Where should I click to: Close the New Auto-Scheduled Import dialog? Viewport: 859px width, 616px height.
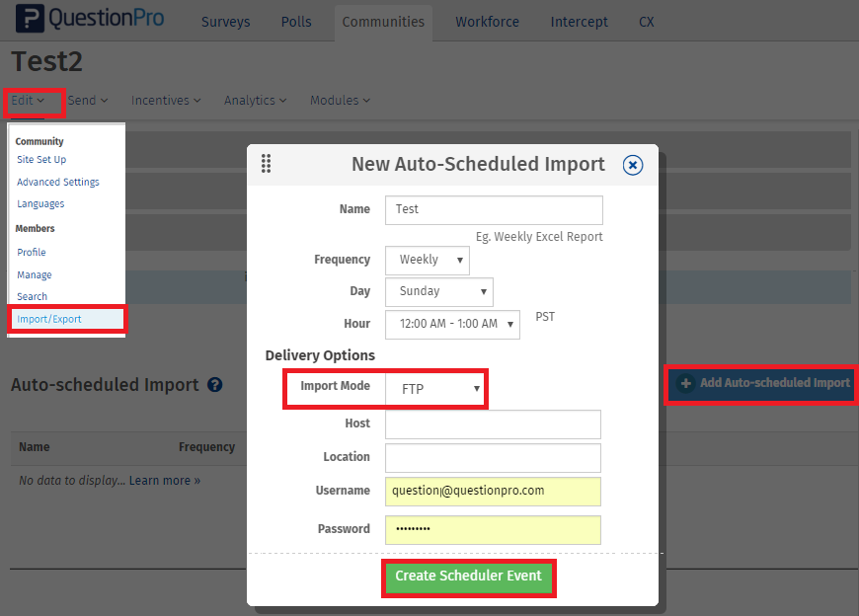(632, 165)
